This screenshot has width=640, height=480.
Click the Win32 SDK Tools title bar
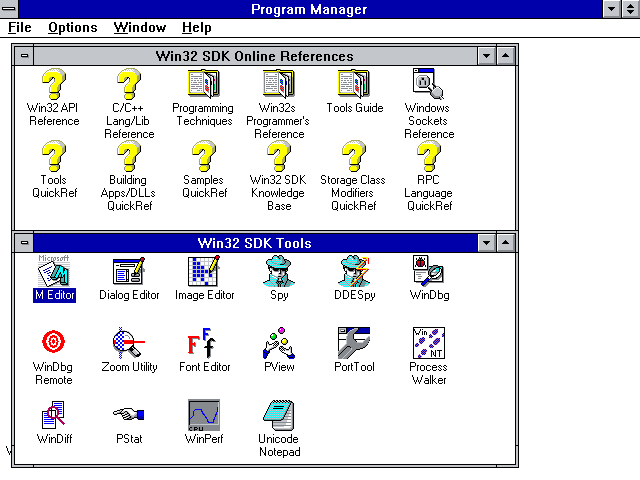pyautogui.click(x=254, y=243)
